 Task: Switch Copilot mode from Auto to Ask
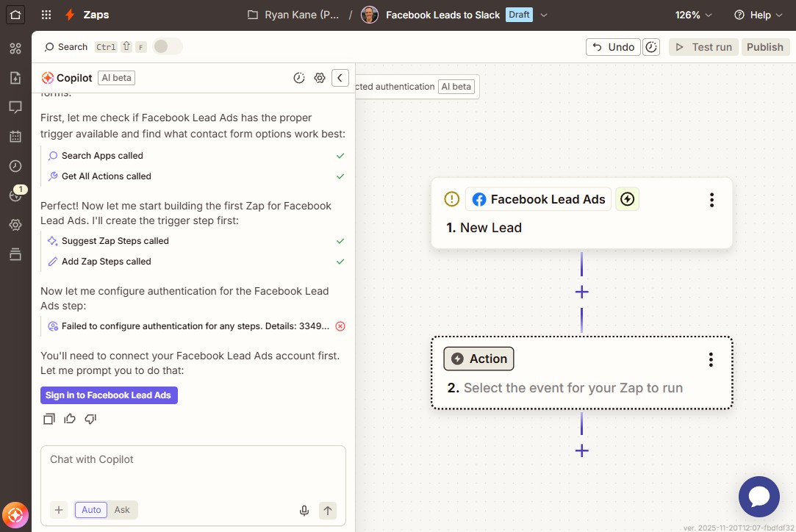[x=122, y=509]
